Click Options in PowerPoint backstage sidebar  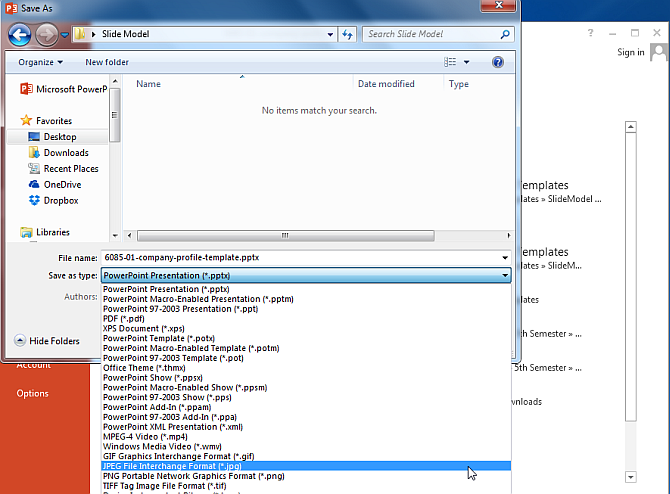(32, 394)
